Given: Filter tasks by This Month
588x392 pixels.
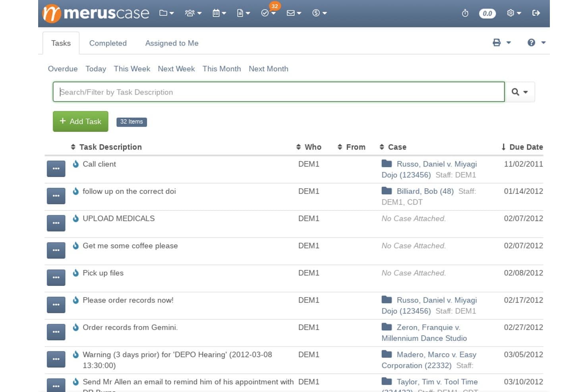Looking at the screenshot, I should pyautogui.click(x=222, y=69).
